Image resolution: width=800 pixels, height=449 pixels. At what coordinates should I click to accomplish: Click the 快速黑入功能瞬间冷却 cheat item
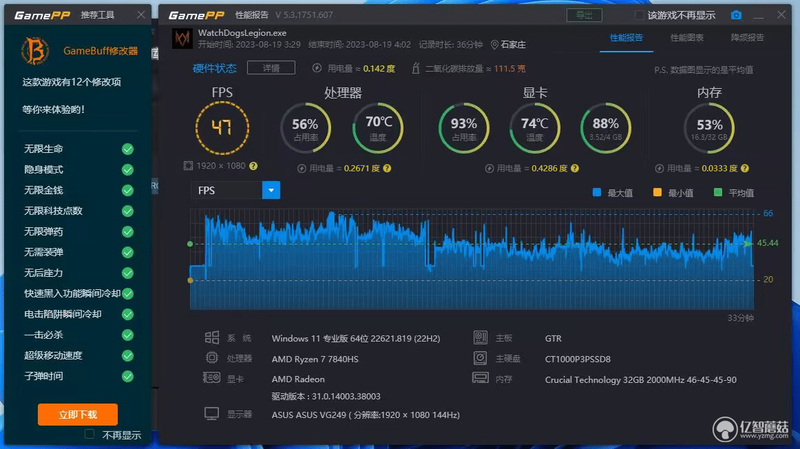[72, 293]
